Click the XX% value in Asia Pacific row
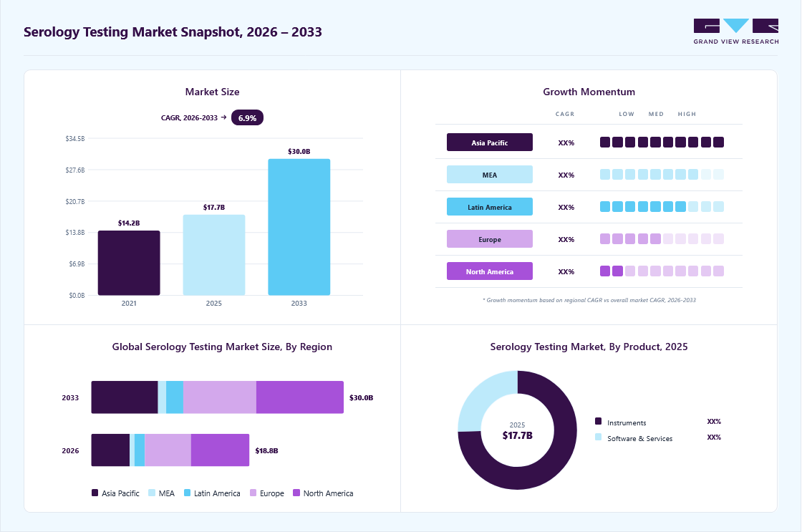 [566, 142]
